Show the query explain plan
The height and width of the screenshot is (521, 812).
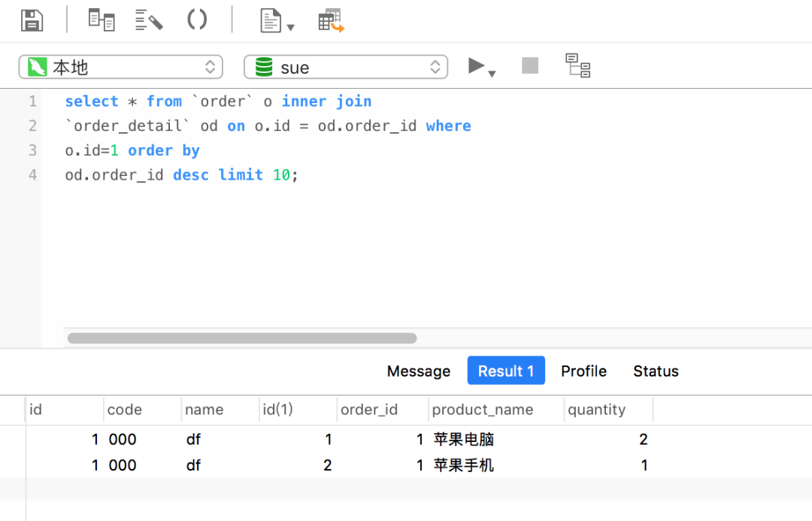[577, 65]
